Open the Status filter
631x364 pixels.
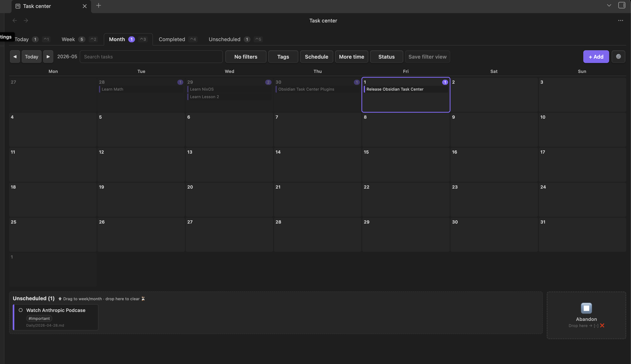click(x=386, y=57)
